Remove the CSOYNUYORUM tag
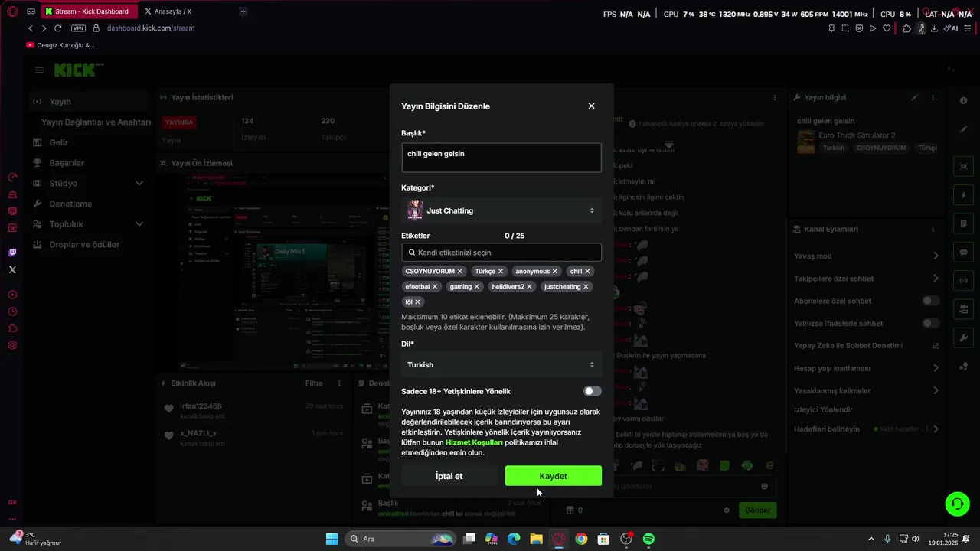The height and width of the screenshot is (551, 980). (x=460, y=271)
